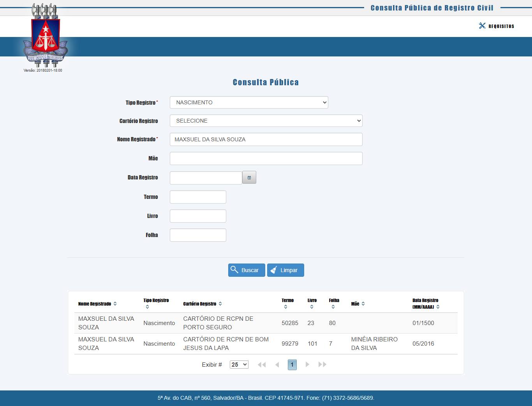Open the Tipo Registro dropdown
532x406 pixels.
(249, 102)
